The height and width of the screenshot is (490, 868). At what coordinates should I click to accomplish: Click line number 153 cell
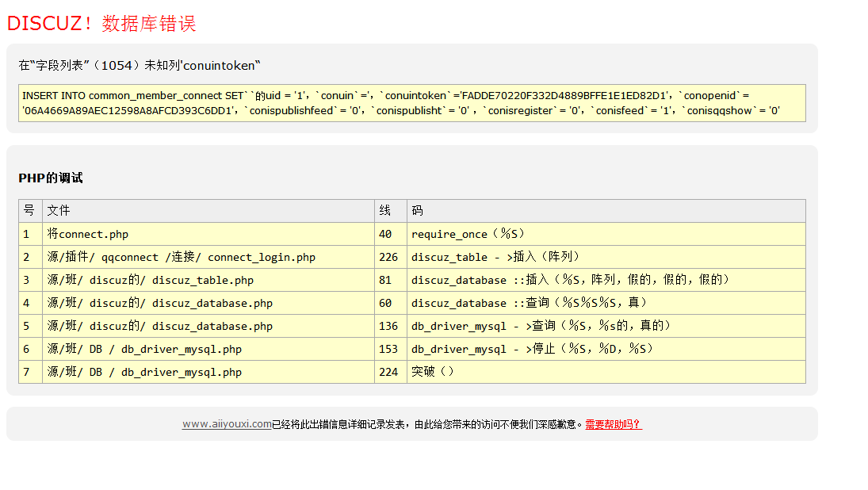(388, 349)
